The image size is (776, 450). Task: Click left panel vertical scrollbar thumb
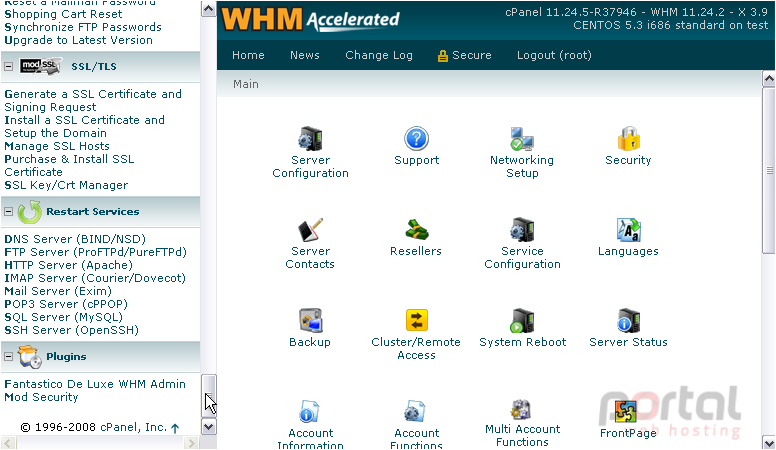pos(209,395)
